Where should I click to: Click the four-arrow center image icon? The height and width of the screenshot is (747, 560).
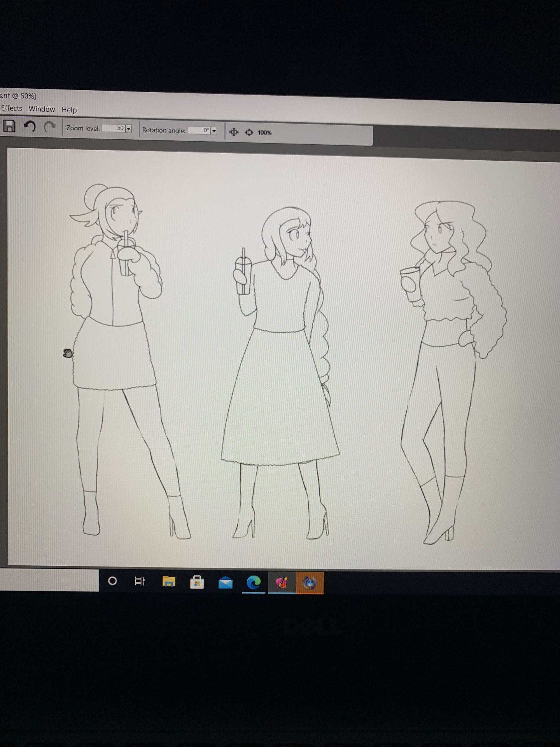(234, 132)
